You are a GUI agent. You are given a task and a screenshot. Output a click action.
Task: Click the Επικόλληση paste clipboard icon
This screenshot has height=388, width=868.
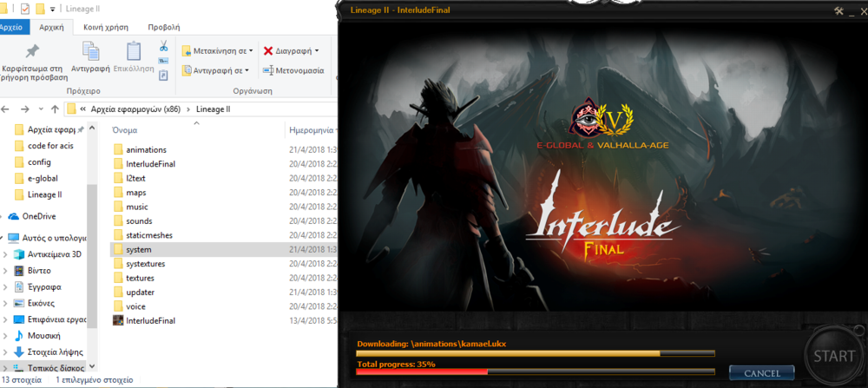tap(134, 51)
